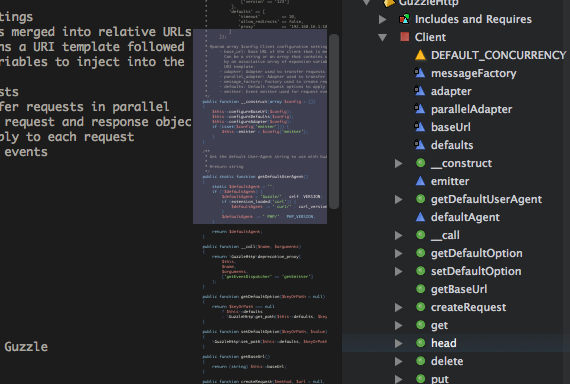Viewport: 570px width, 384px height.
Task: Click 'URI template followed' text in editor
Action: (x=109, y=47)
